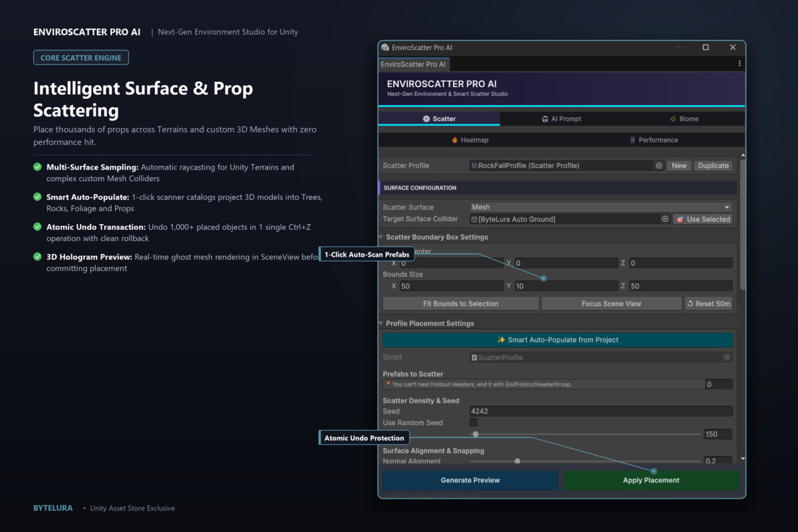Click the panel's scroll up arrow
Image resolution: width=798 pixels, height=532 pixels.
tap(743, 154)
